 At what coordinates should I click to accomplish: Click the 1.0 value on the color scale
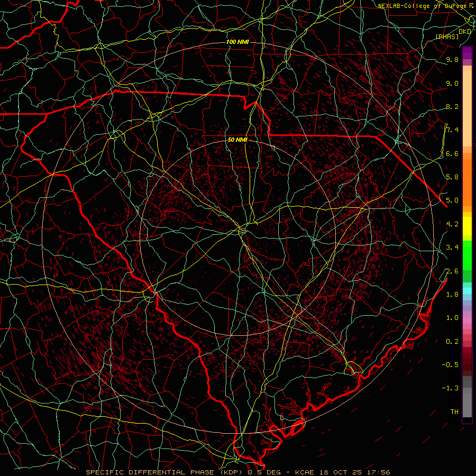452,318
